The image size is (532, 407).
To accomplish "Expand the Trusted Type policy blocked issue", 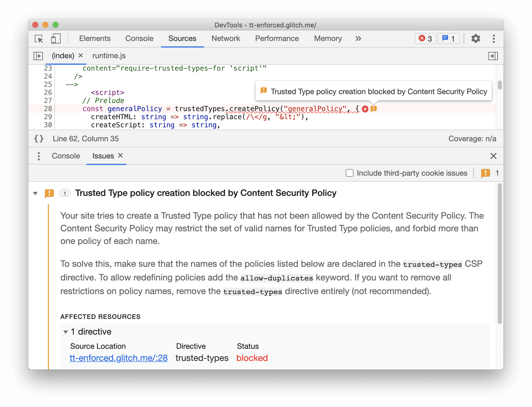I will (x=38, y=192).
